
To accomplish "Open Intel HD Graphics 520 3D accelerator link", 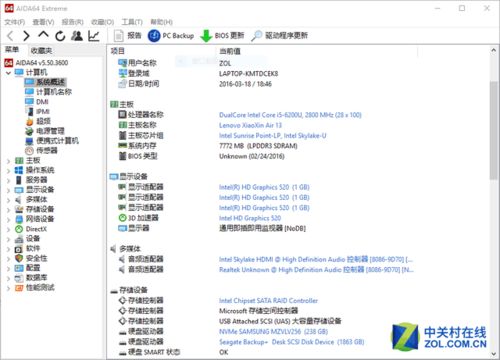I will click(x=250, y=218).
